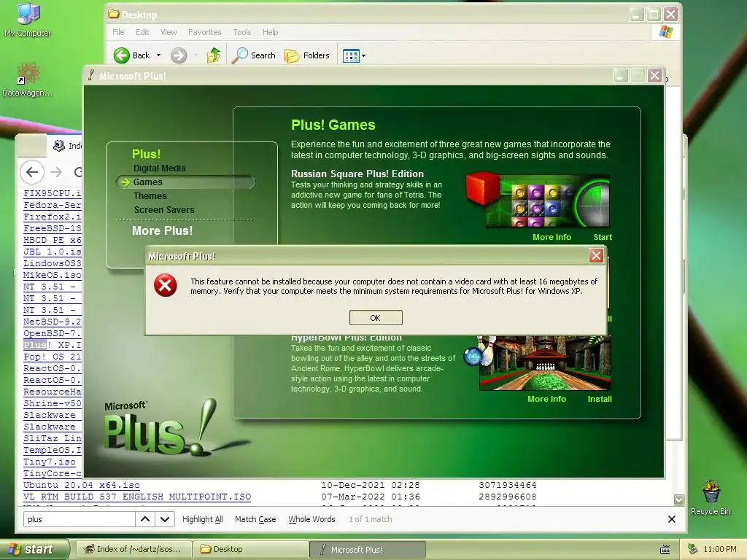Click Install for HyperBowl Plus! Edition
Screen dimensions: 747x560
pos(600,399)
